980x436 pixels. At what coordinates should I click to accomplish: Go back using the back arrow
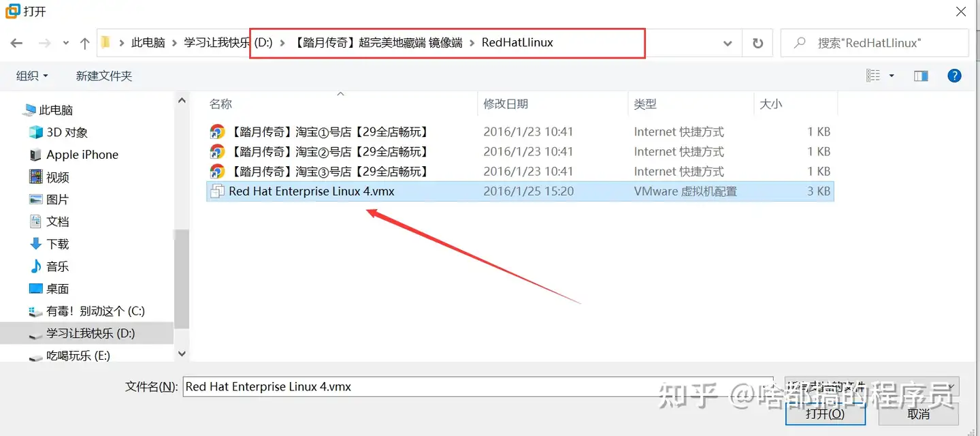point(17,43)
